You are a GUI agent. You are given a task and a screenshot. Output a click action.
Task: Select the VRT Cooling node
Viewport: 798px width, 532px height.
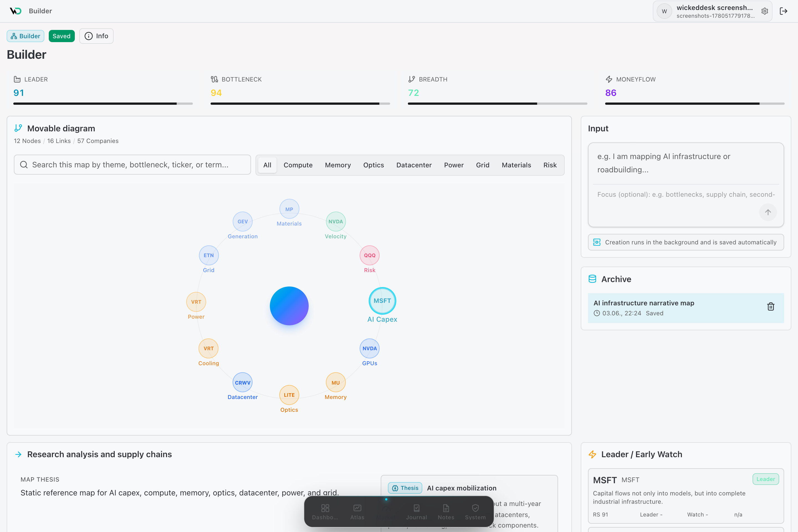[x=209, y=349]
